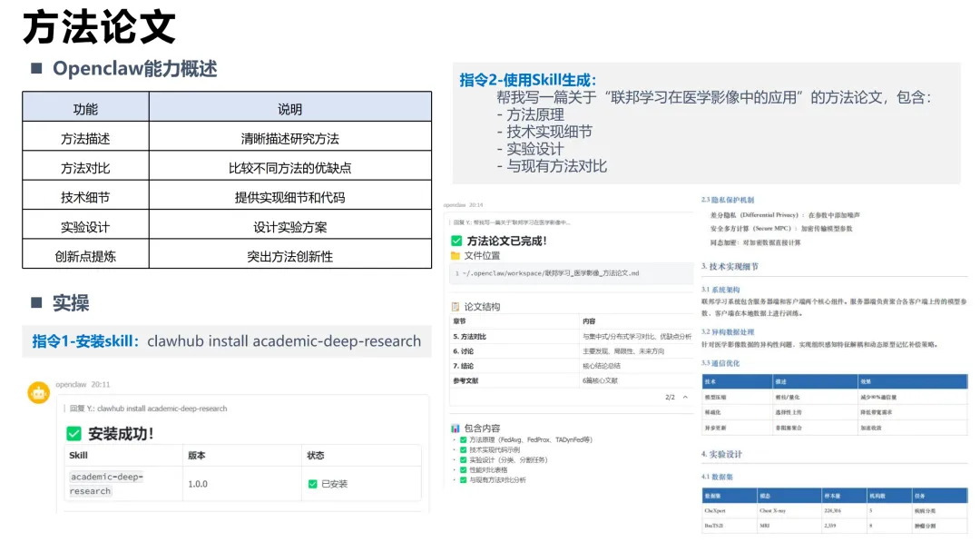Collapse the table using the chevron beside 2/2

click(x=685, y=397)
